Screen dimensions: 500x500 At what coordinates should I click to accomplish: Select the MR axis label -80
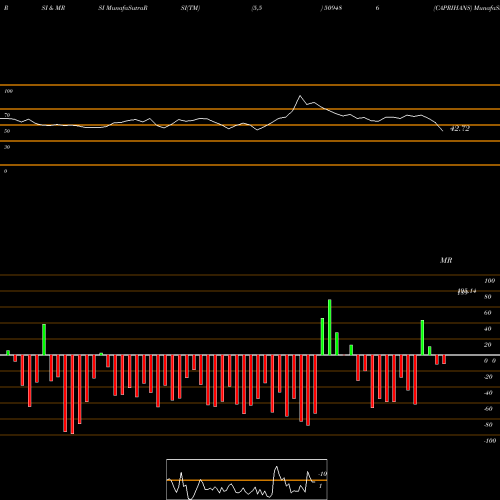click(x=488, y=425)
